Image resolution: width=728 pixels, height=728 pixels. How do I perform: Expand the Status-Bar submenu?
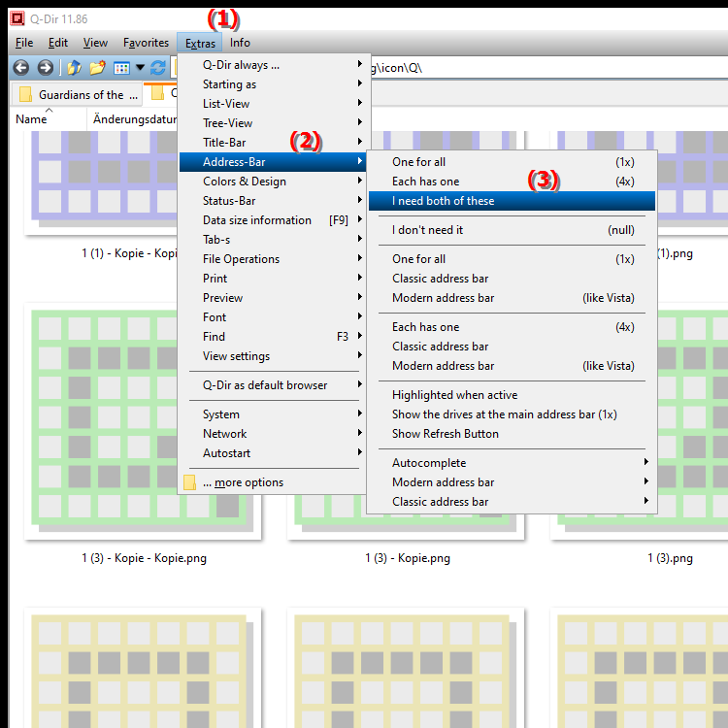273,201
